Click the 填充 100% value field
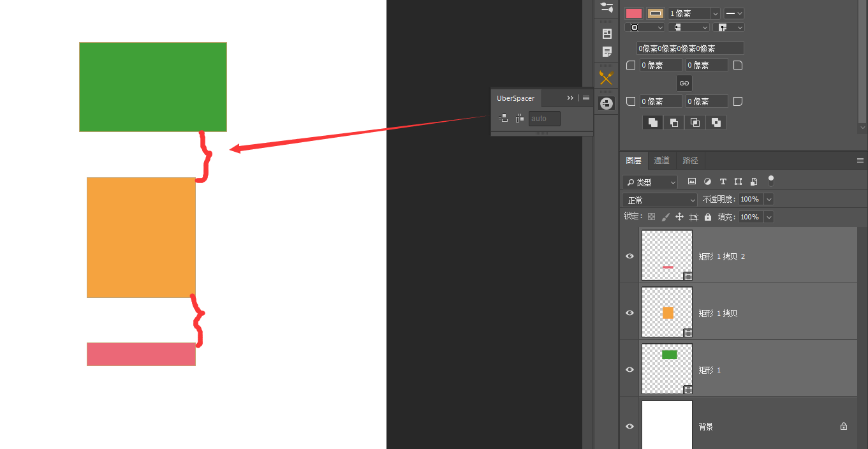The width and height of the screenshot is (868, 449). click(x=751, y=217)
